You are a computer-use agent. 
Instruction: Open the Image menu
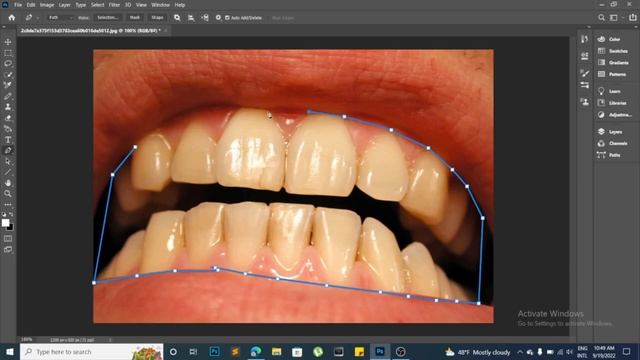tap(47, 5)
